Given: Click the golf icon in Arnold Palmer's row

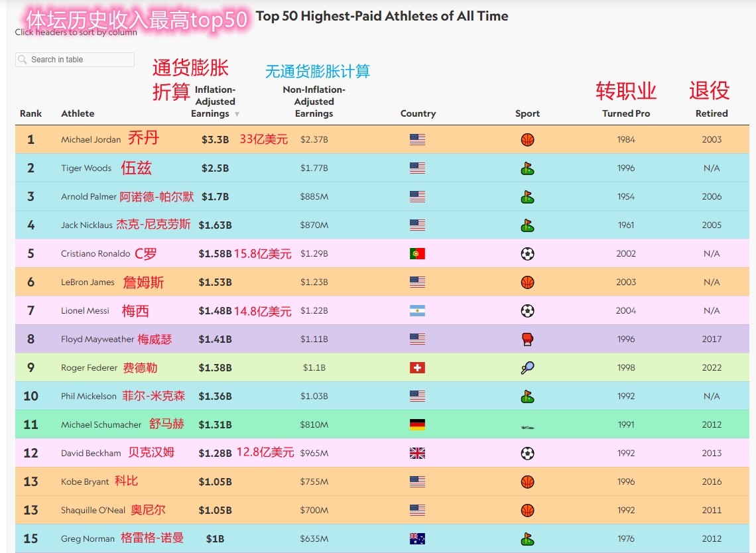Looking at the screenshot, I should (x=527, y=197).
